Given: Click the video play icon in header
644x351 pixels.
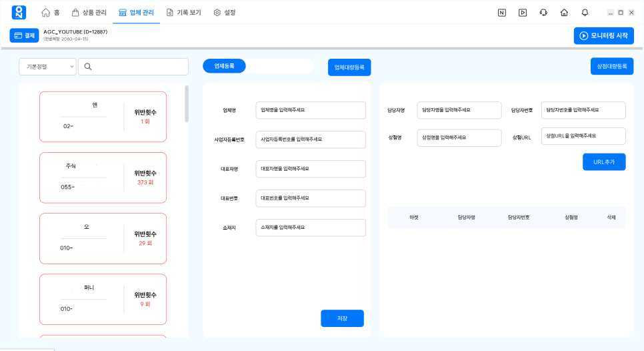Looking at the screenshot, I should pyautogui.click(x=523, y=13).
